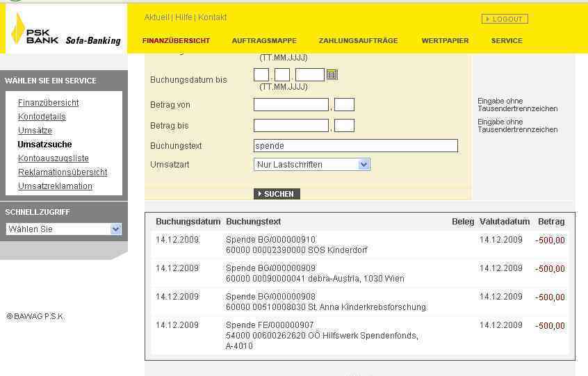Open the Finanzübersicht top menu

(176, 41)
